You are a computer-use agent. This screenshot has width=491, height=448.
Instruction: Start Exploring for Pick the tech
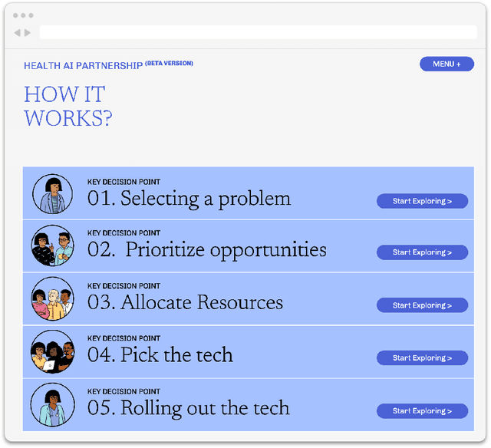tap(422, 357)
